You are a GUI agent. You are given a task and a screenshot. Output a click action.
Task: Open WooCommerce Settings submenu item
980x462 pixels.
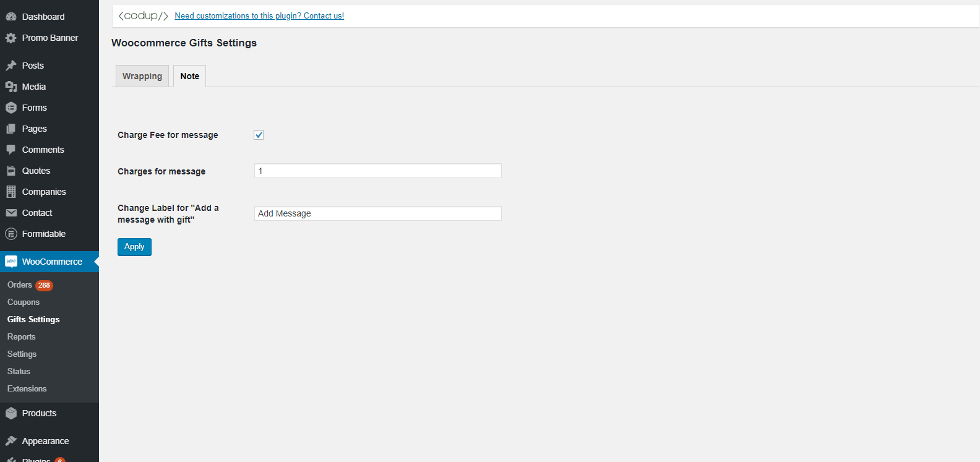(22, 354)
